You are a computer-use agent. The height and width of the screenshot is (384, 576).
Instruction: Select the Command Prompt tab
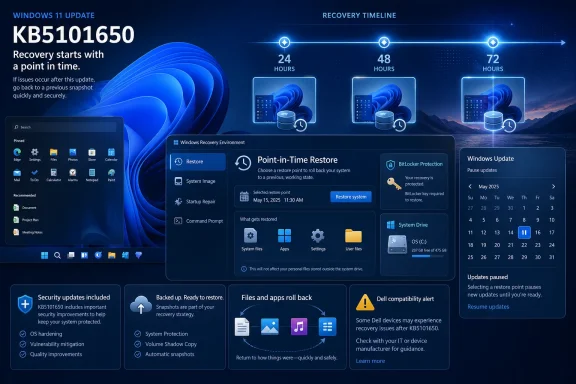(x=198, y=221)
